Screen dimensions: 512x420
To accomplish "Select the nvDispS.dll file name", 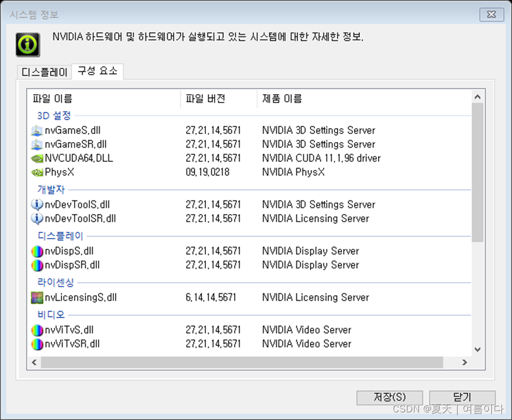I will tap(69, 251).
